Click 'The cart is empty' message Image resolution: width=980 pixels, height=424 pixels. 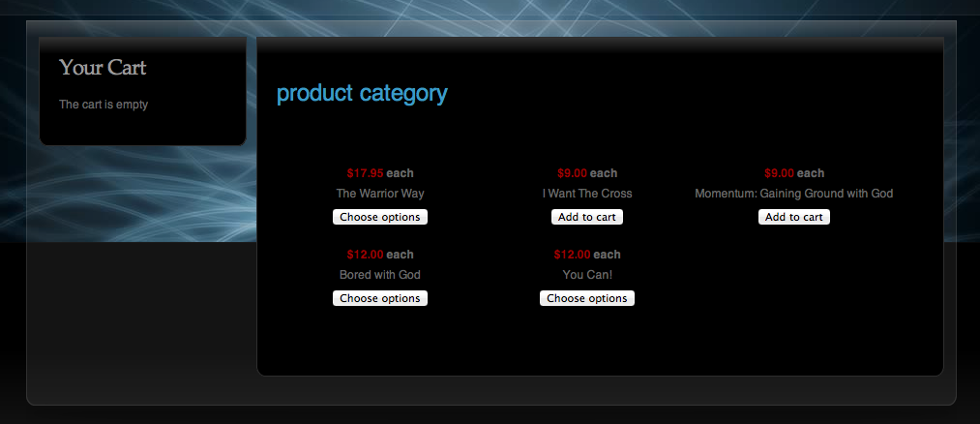pyautogui.click(x=104, y=105)
